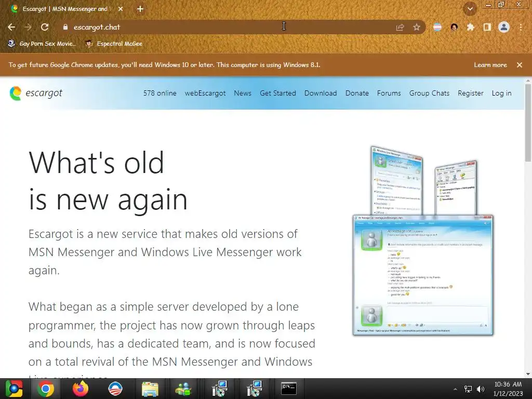The width and height of the screenshot is (532, 399).
Task: Open the avatar face extension icon
Action: pos(454,27)
